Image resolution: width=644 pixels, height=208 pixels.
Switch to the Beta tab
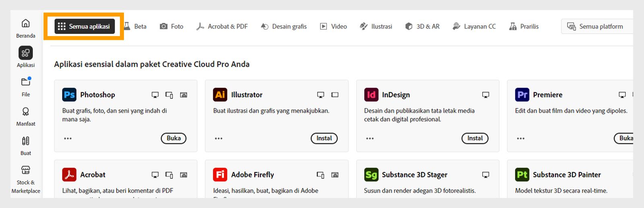[x=135, y=27]
